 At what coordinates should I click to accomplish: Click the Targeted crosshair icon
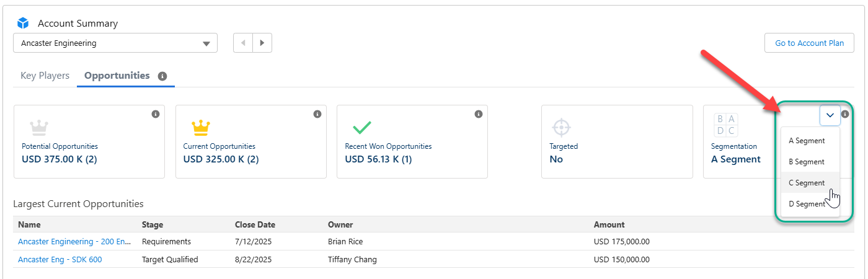click(x=560, y=128)
